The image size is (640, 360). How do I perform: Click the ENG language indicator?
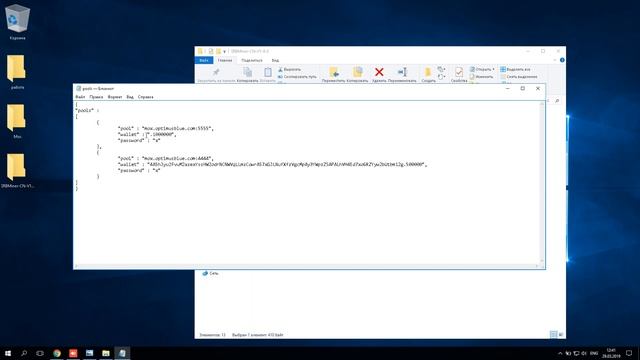(x=594, y=353)
